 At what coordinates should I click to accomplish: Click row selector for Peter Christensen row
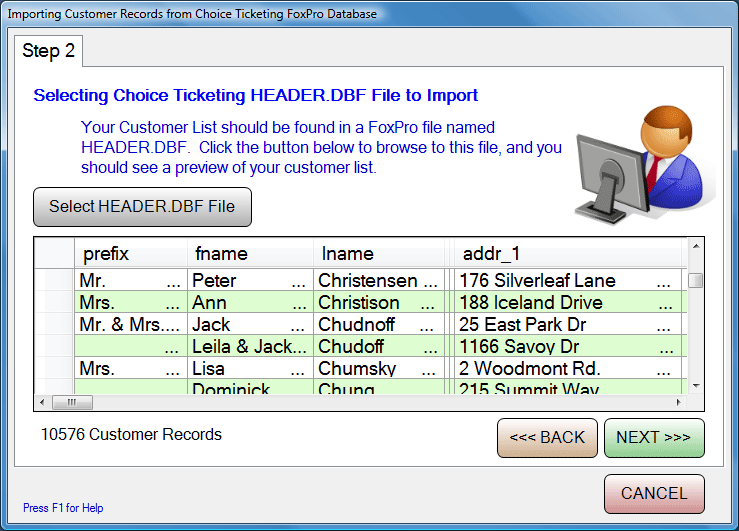[55, 280]
